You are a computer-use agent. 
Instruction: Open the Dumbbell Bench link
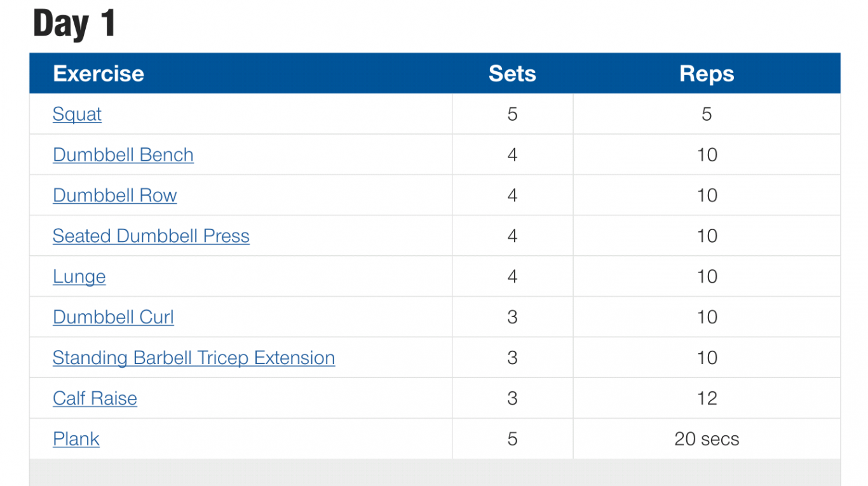pyautogui.click(x=123, y=155)
